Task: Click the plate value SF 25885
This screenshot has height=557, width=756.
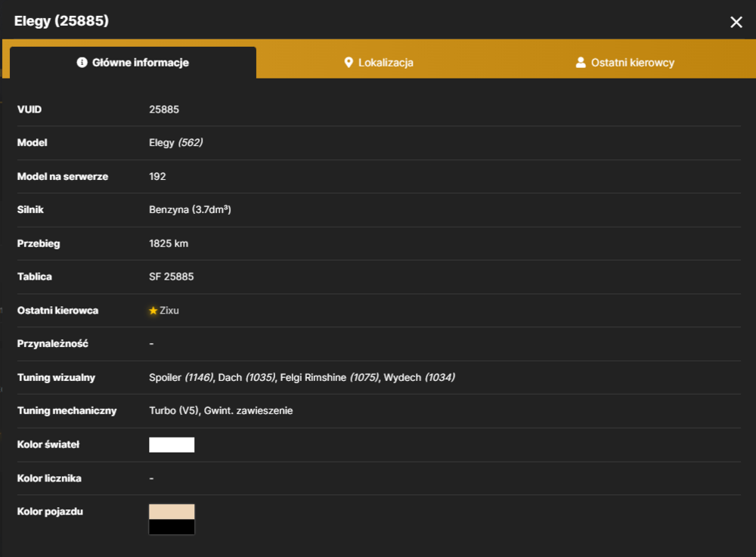Action: (x=171, y=277)
